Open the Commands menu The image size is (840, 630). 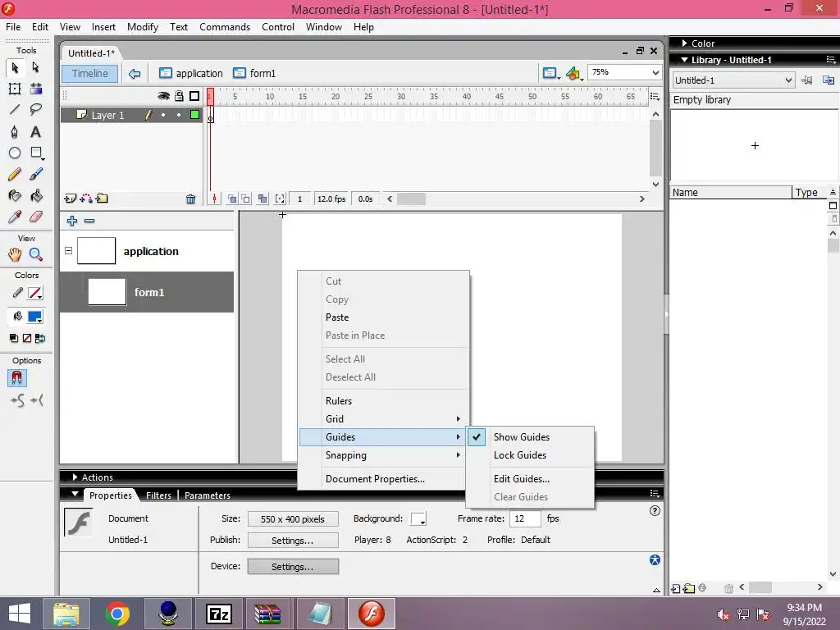pos(225,27)
